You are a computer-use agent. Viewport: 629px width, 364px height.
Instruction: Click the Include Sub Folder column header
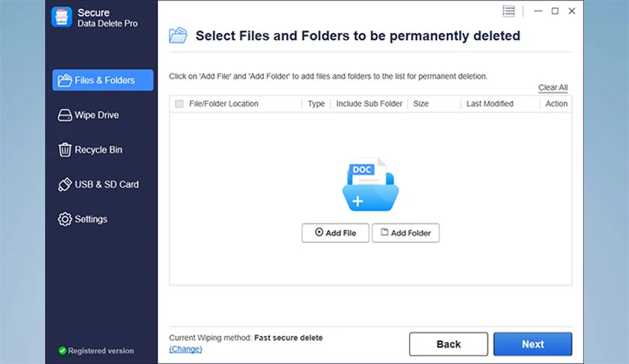[x=369, y=104]
